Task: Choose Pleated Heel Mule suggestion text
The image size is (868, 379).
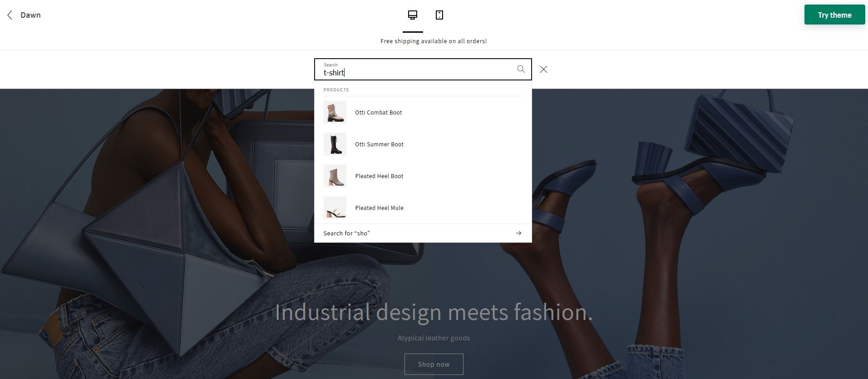Action: pos(379,208)
